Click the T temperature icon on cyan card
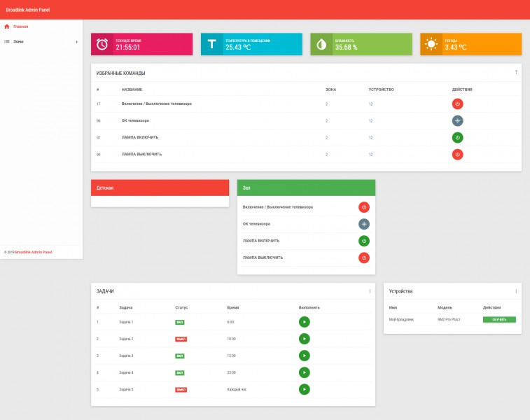The width and height of the screenshot is (530, 420). (x=212, y=44)
